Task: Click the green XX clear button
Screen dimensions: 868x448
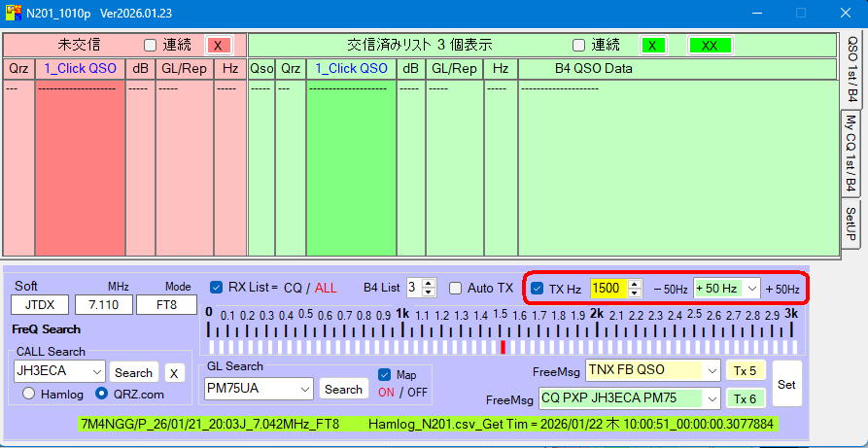Action: click(x=710, y=46)
